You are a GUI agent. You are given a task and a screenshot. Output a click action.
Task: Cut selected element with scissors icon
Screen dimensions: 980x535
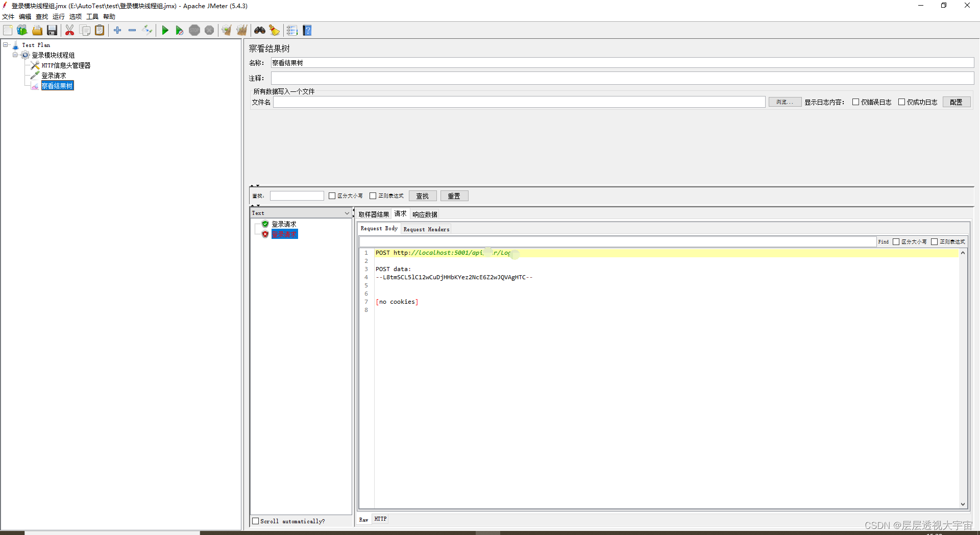click(x=70, y=31)
